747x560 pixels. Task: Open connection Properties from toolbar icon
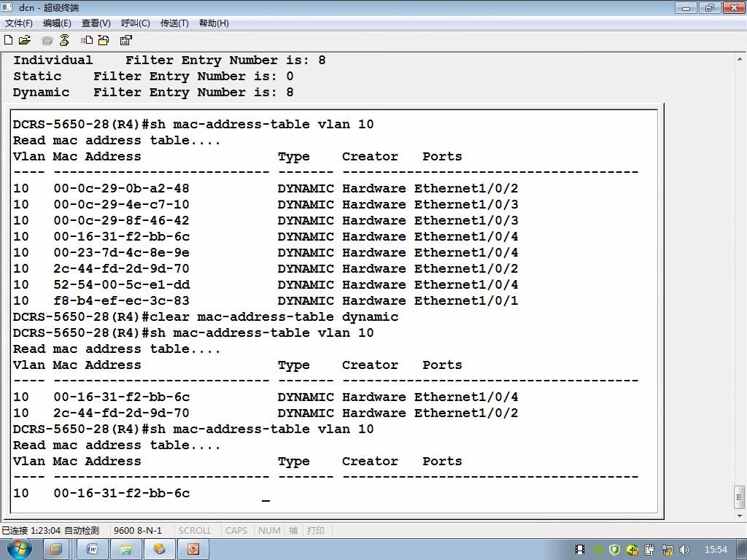coord(125,40)
